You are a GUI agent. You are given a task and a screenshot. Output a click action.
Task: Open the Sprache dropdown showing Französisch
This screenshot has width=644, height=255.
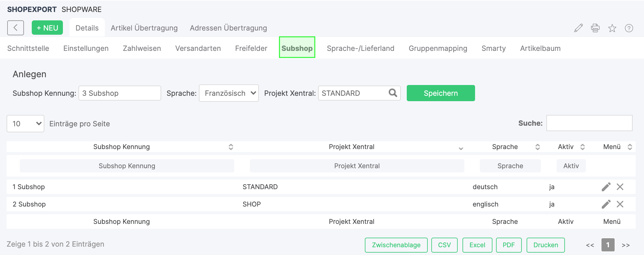point(229,93)
